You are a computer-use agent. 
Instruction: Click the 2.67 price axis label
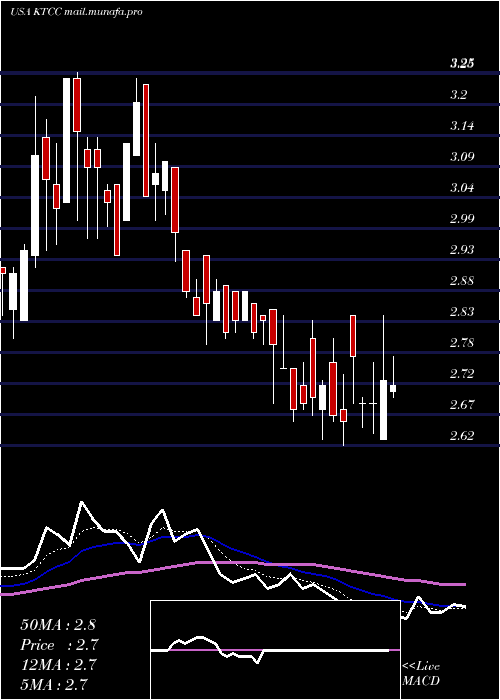coord(461,405)
